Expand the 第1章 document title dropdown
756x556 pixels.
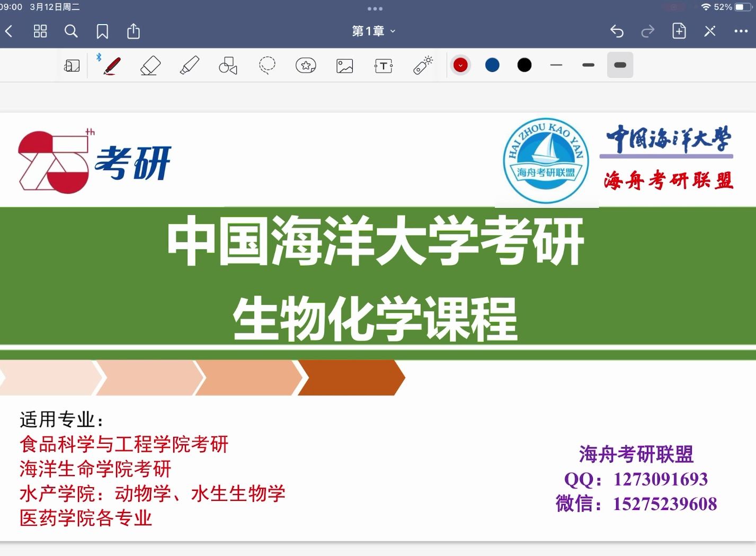click(374, 31)
